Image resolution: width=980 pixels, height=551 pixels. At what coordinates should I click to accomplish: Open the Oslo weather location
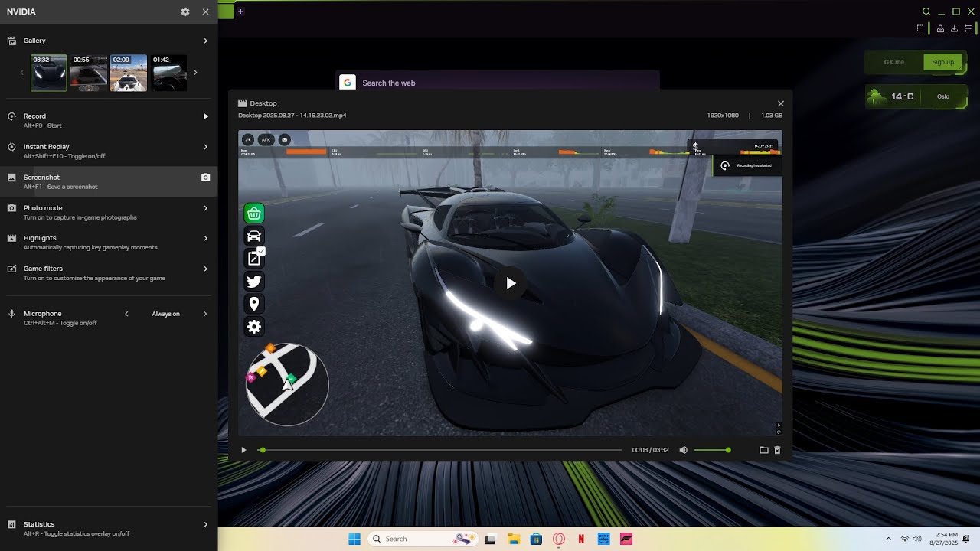[x=943, y=96]
